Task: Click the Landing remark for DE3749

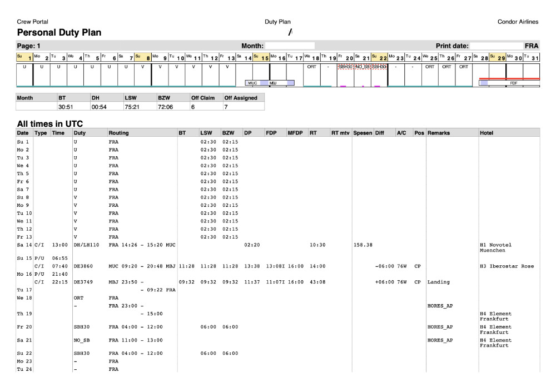Action: pyautogui.click(x=438, y=282)
